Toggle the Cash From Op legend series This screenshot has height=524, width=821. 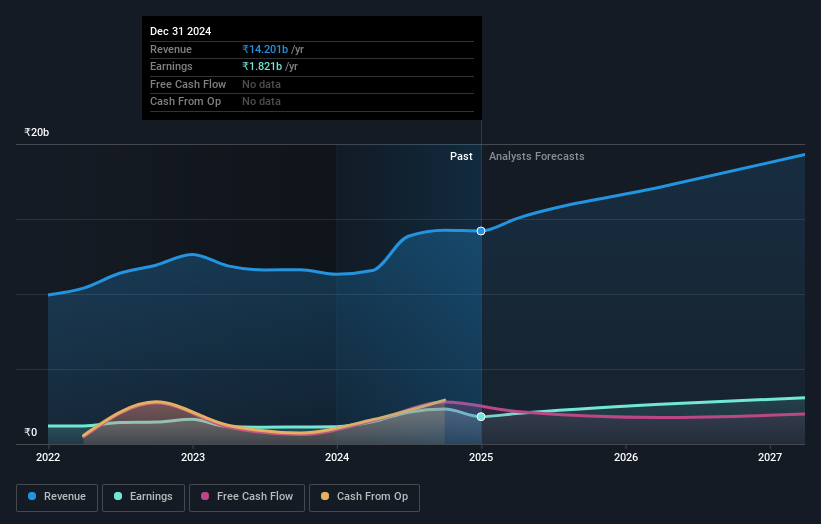[364, 497]
